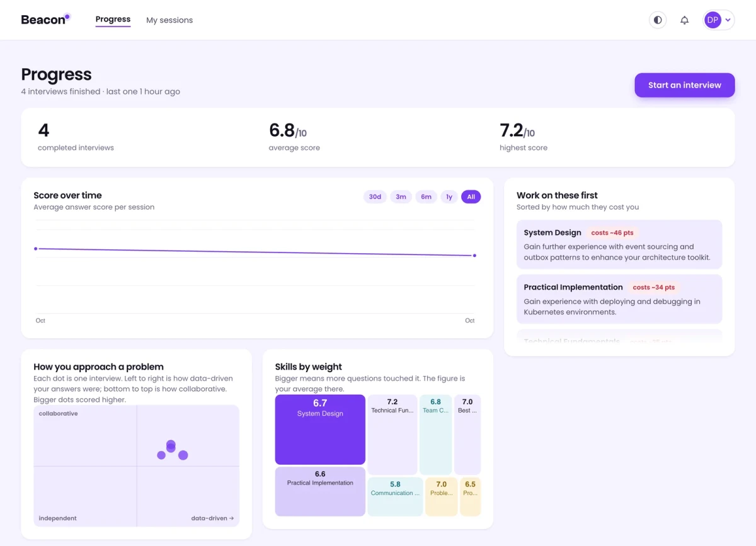Click the first chart data point
This screenshot has width=756, height=546.
36,249
